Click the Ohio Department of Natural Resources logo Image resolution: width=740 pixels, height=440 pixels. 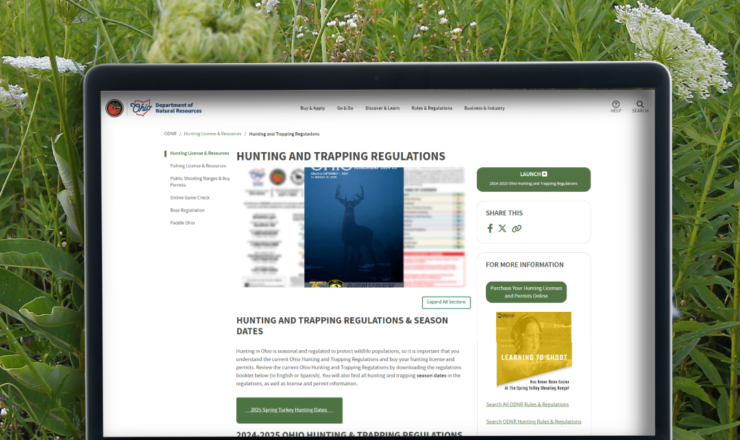click(166, 108)
